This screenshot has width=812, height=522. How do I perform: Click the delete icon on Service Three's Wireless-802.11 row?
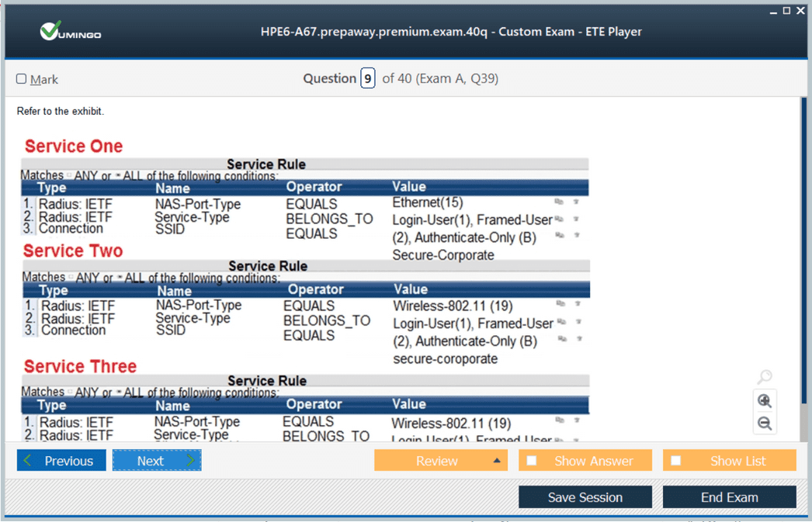pyautogui.click(x=576, y=420)
